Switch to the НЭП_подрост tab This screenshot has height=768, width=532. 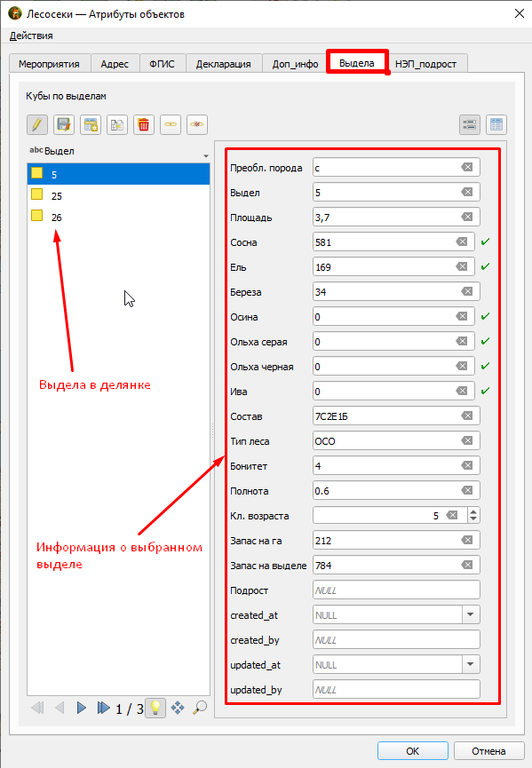tap(425, 64)
